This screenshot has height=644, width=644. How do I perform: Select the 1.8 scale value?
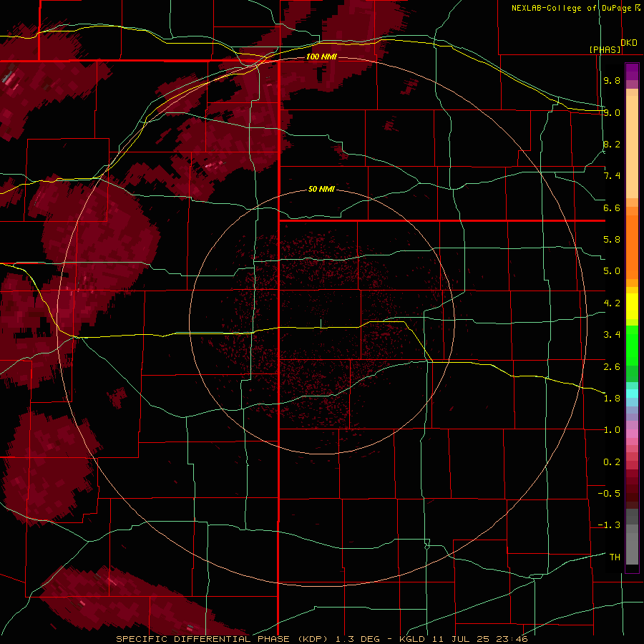point(612,399)
